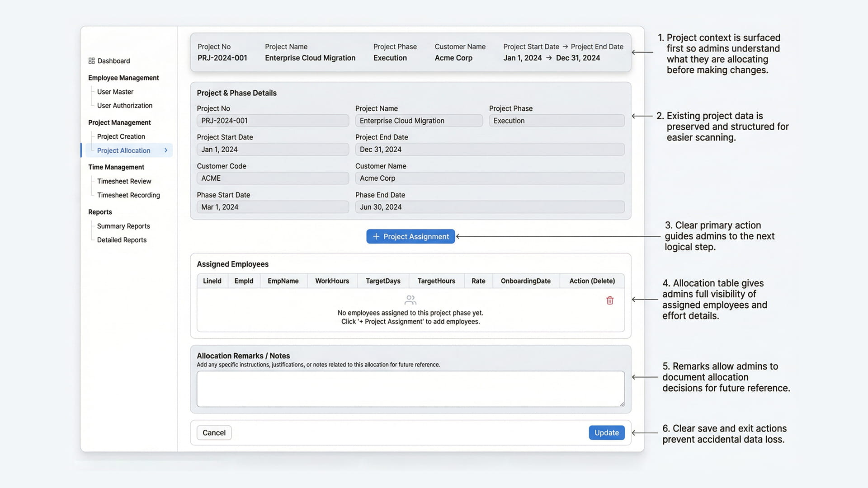
Task: Click the Project Management section header
Action: [119, 122]
